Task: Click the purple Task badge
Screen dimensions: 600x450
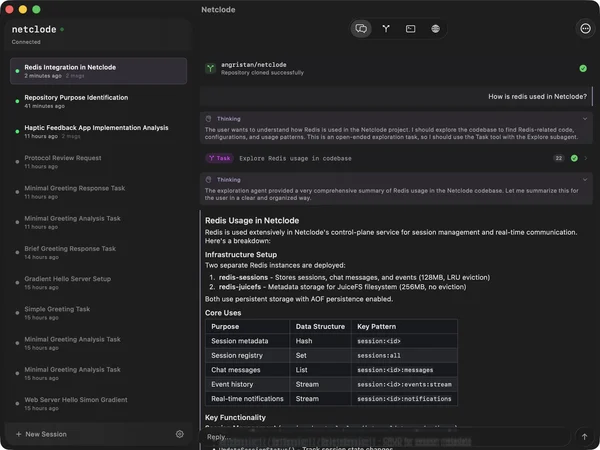Action: coord(219,158)
